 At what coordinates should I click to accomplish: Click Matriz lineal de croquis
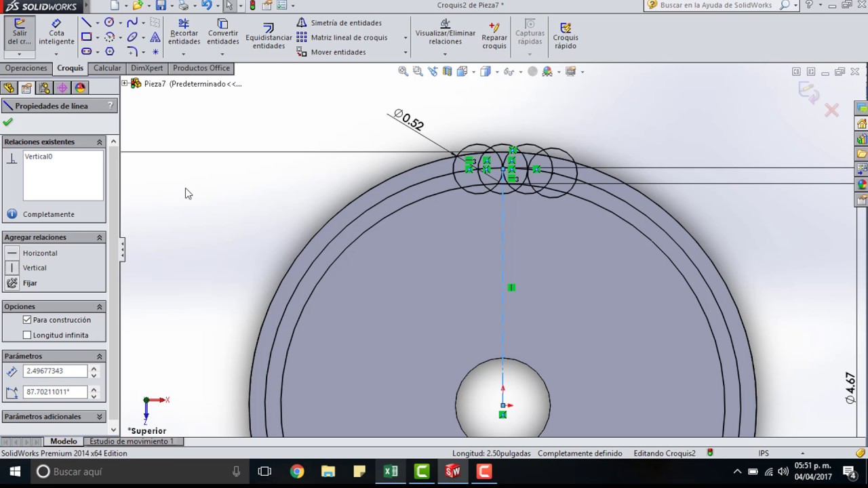click(x=342, y=37)
